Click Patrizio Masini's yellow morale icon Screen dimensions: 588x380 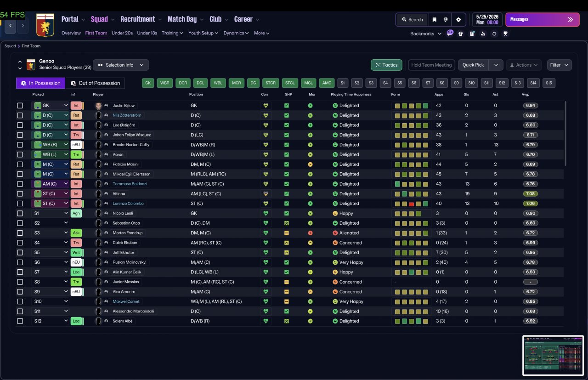(310, 164)
